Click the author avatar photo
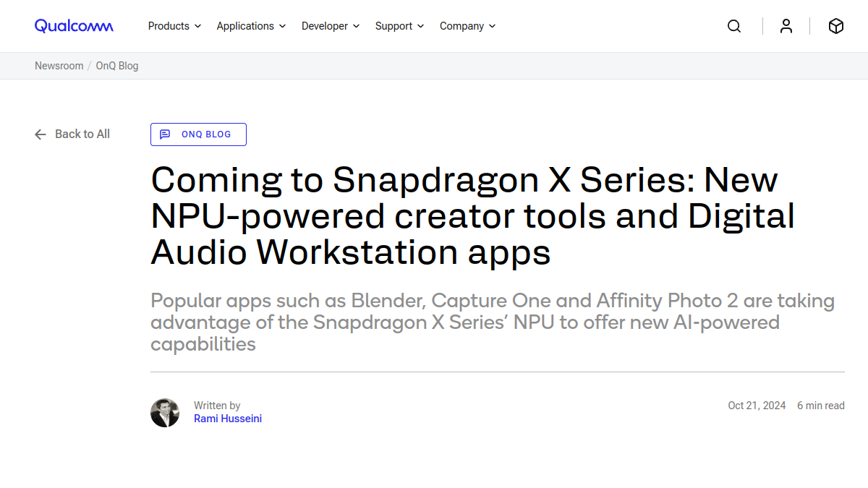 coord(165,413)
